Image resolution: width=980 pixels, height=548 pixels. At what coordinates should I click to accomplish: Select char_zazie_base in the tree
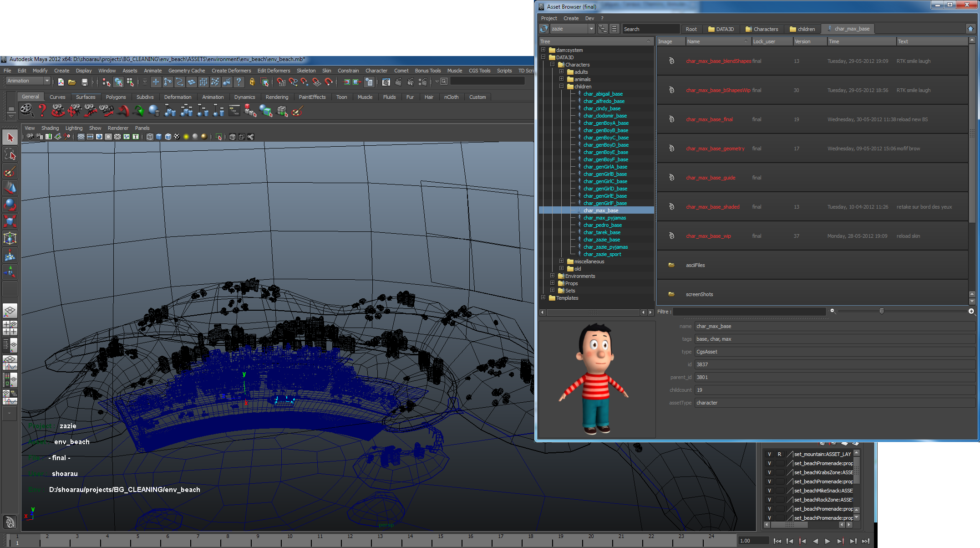(x=601, y=240)
